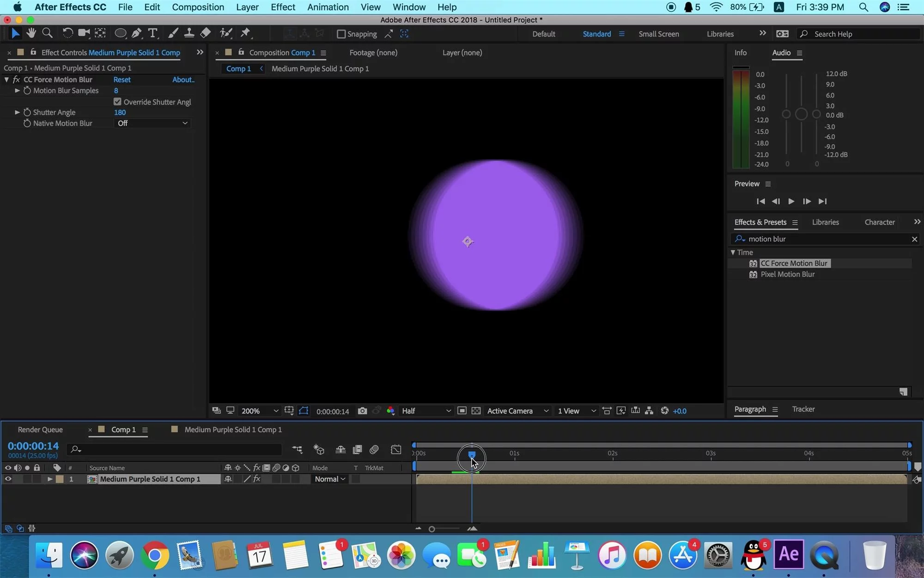Screen dimensions: 924x578
Task: Hide the Medium Purple Solid layer visibility
Action: pyautogui.click(x=8, y=479)
